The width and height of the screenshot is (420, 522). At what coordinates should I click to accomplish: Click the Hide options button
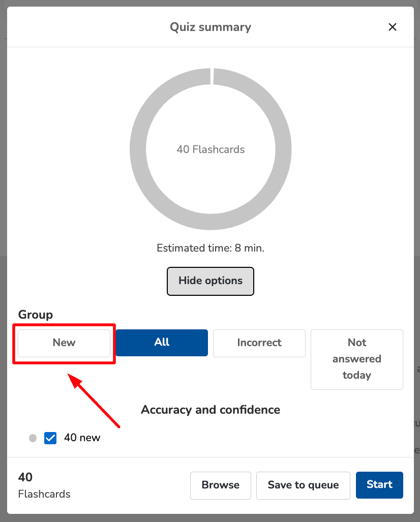[210, 281]
